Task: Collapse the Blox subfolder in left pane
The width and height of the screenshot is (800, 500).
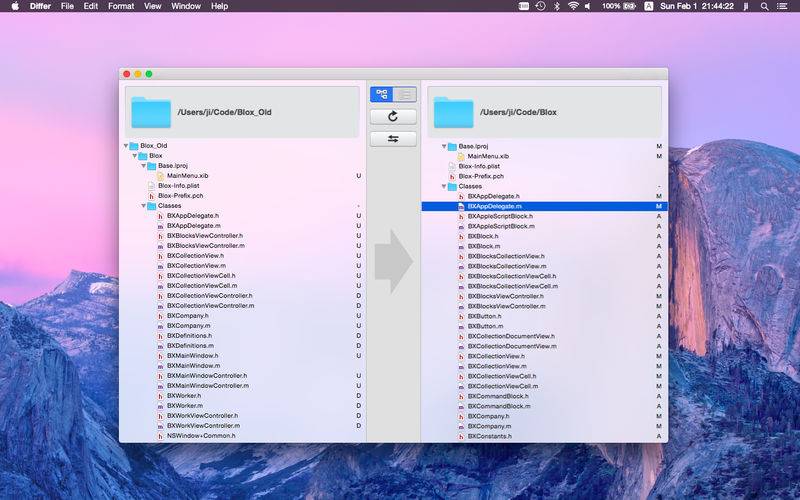Action: 135,156
